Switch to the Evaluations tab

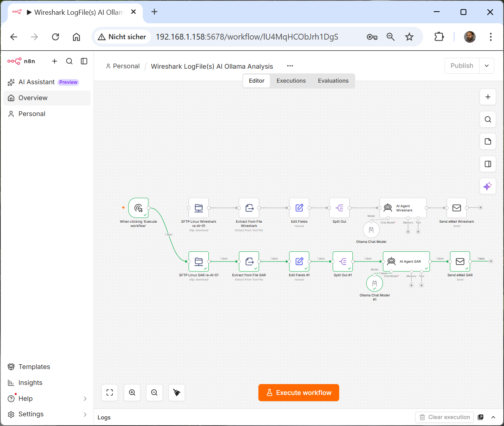(x=333, y=81)
